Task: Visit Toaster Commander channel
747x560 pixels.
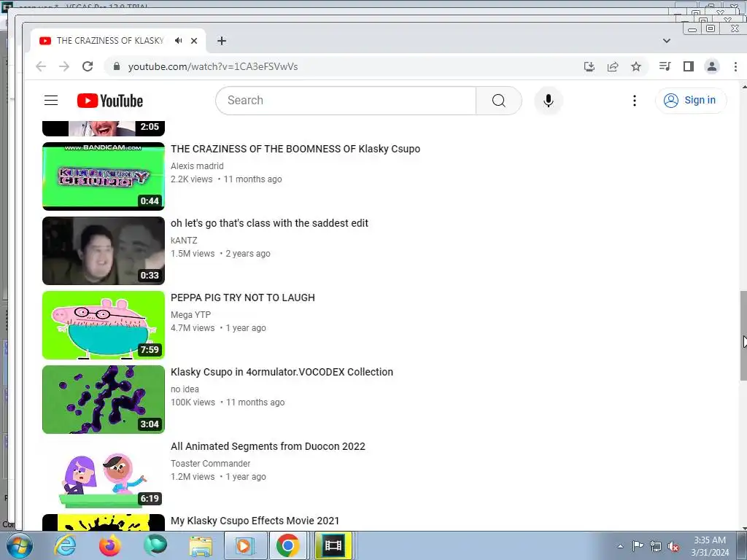Action: click(211, 463)
